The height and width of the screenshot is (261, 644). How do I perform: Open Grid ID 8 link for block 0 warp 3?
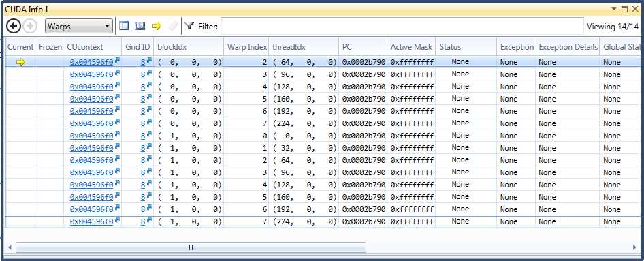pyautogui.click(x=143, y=74)
